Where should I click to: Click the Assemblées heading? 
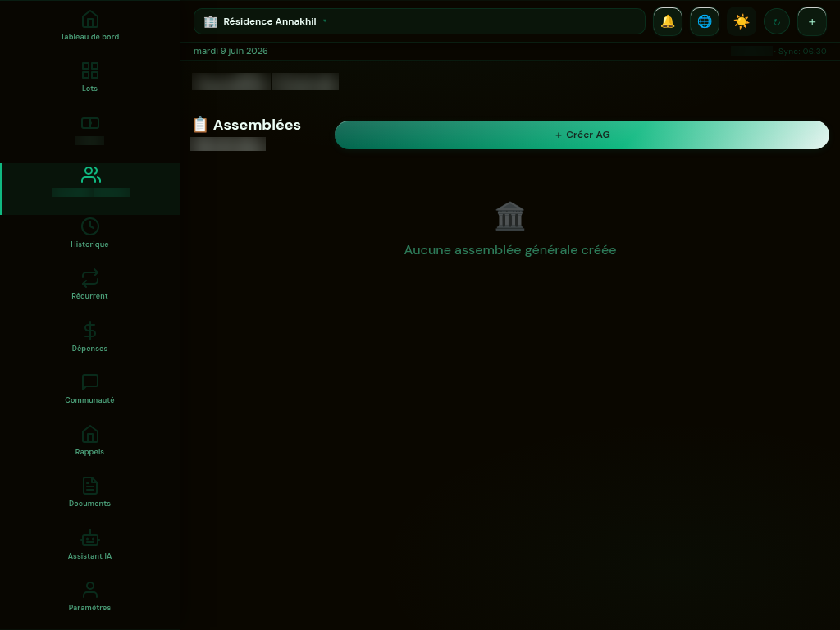pyautogui.click(x=257, y=125)
